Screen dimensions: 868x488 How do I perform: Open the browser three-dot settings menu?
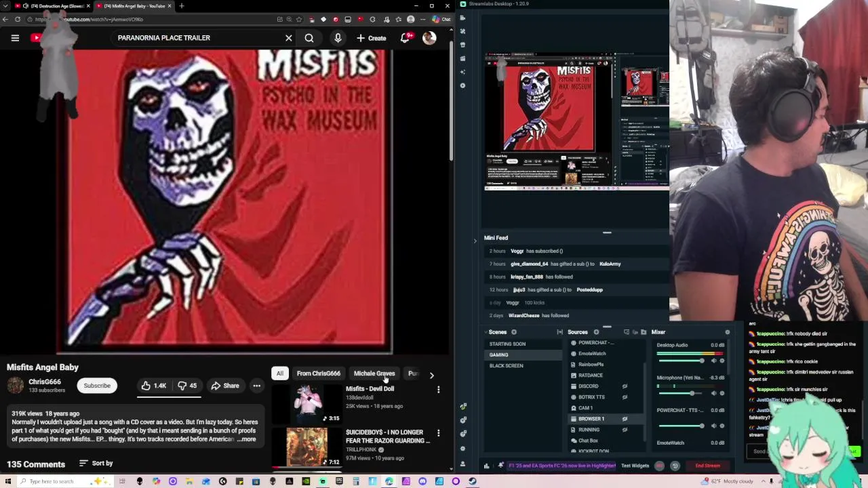(422, 19)
